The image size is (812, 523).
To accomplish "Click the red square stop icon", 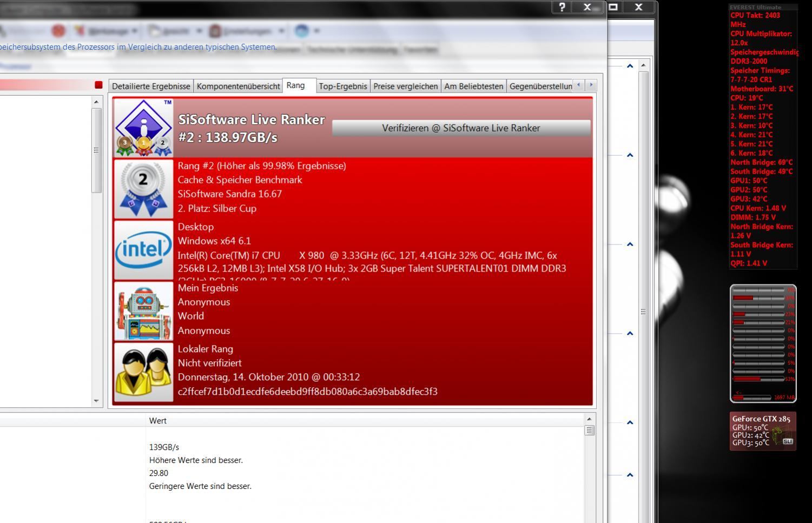I will pyautogui.click(x=98, y=85).
